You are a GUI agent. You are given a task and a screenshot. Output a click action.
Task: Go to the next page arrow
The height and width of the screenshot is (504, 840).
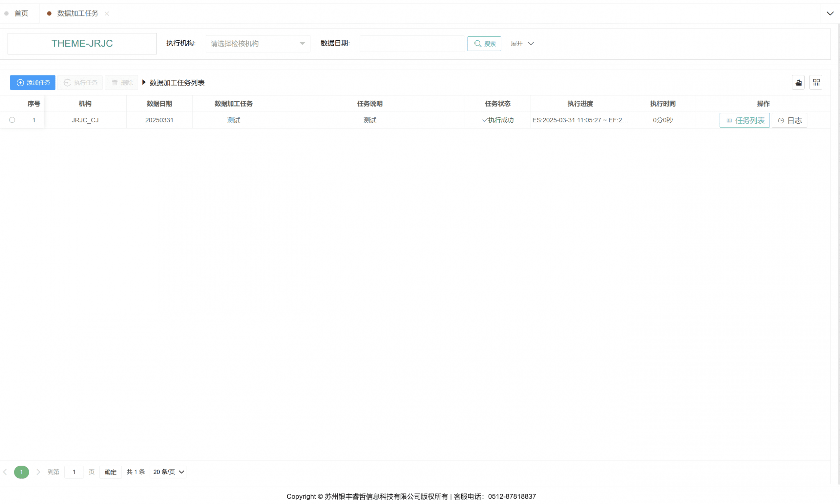point(38,472)
